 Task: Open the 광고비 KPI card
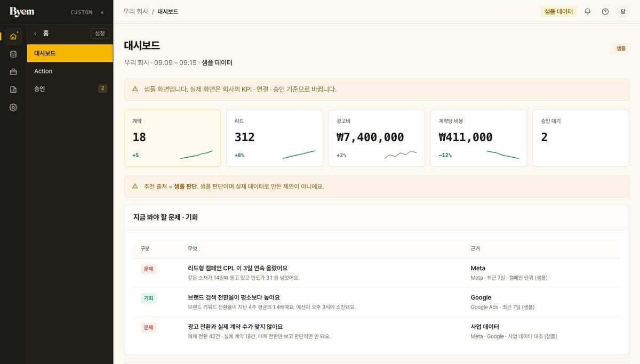click(x=377, y=138)
